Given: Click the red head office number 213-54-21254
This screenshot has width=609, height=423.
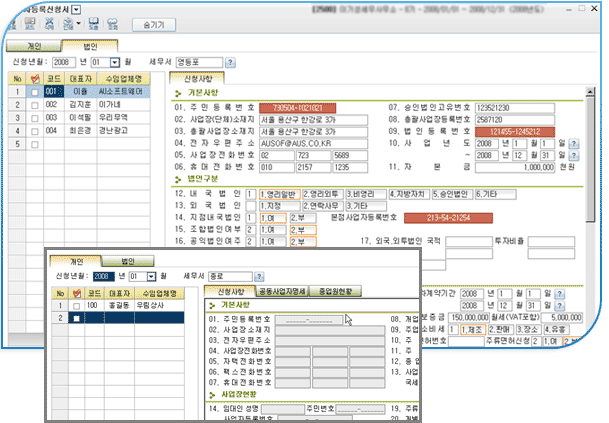Looking at the screenshot, I should pyautogui.click(x=448, y=218).
